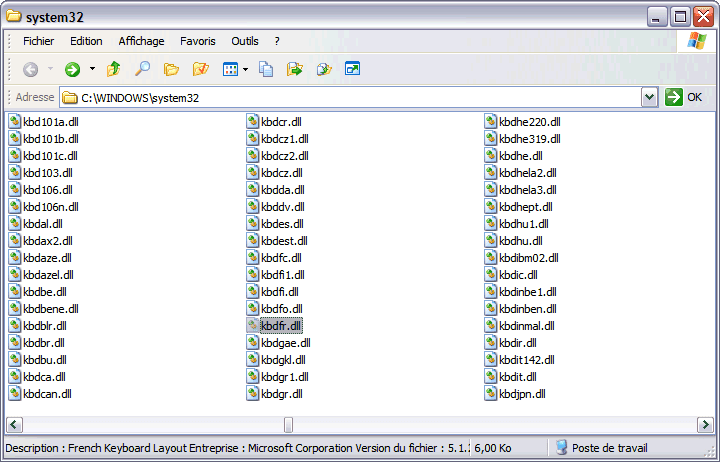
Task: Select the kbdbe.dll file icon
Action: [x=14, y=291]
